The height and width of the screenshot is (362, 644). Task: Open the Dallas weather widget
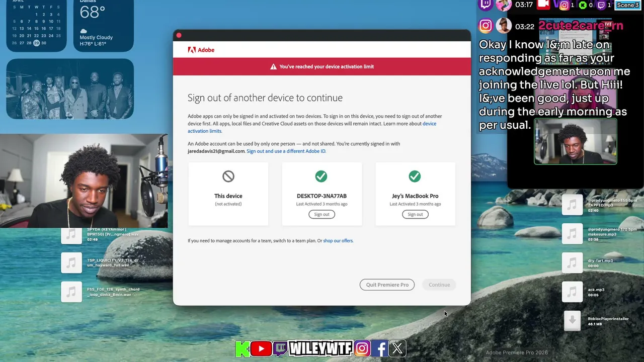click(104, 25)
